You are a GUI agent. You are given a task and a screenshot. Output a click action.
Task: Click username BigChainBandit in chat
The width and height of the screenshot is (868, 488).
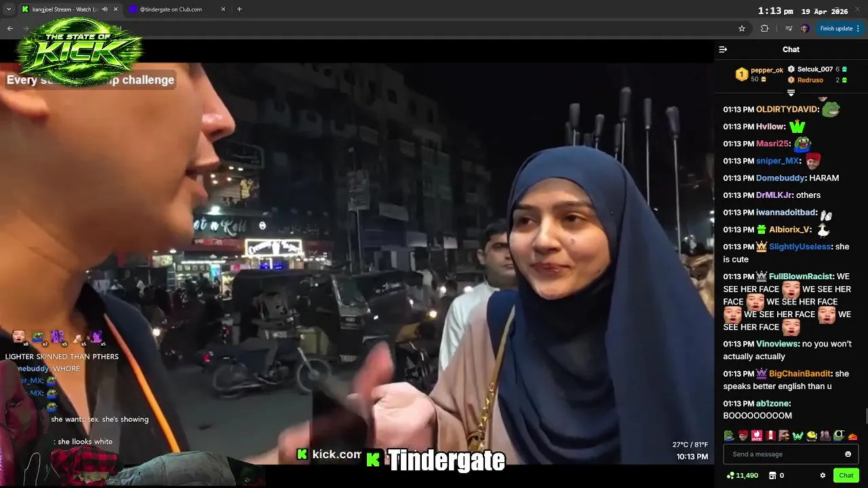800,374
